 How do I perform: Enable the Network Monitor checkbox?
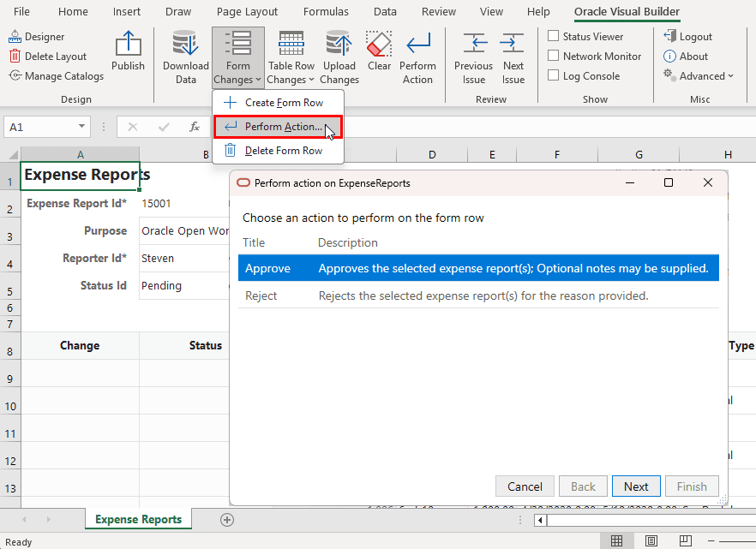(553, 56)
